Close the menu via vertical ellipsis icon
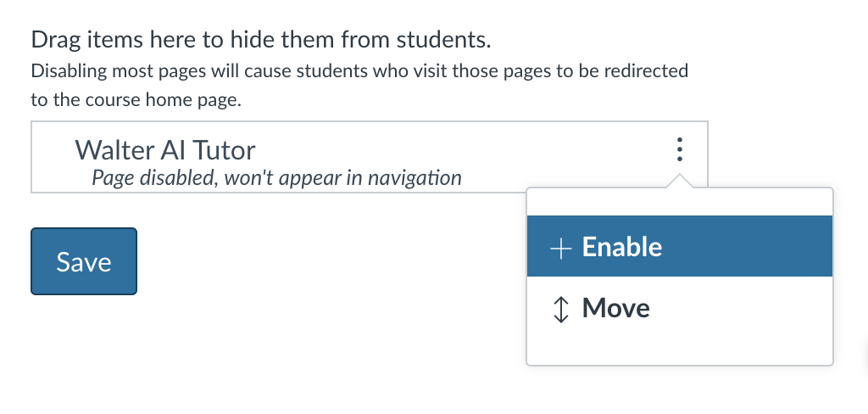The width and height of the screenshot is (868, 414). pyautogui.click(x=679, y=149)
